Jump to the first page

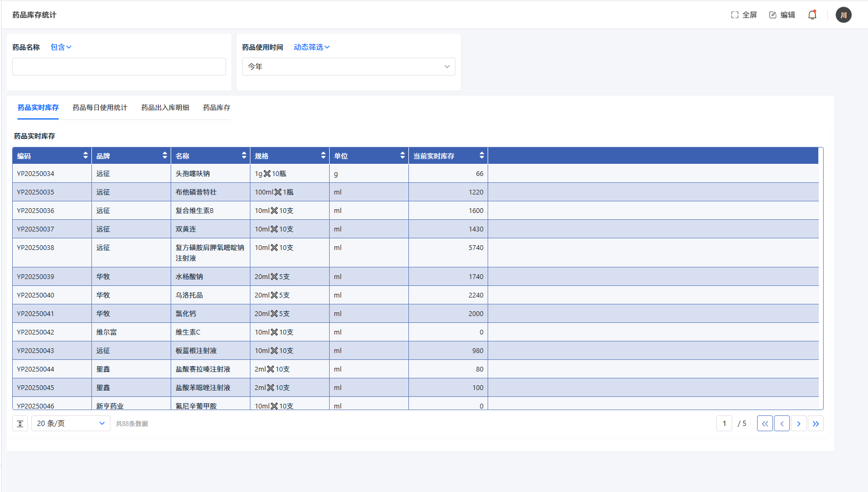click(x=764, y=423)
